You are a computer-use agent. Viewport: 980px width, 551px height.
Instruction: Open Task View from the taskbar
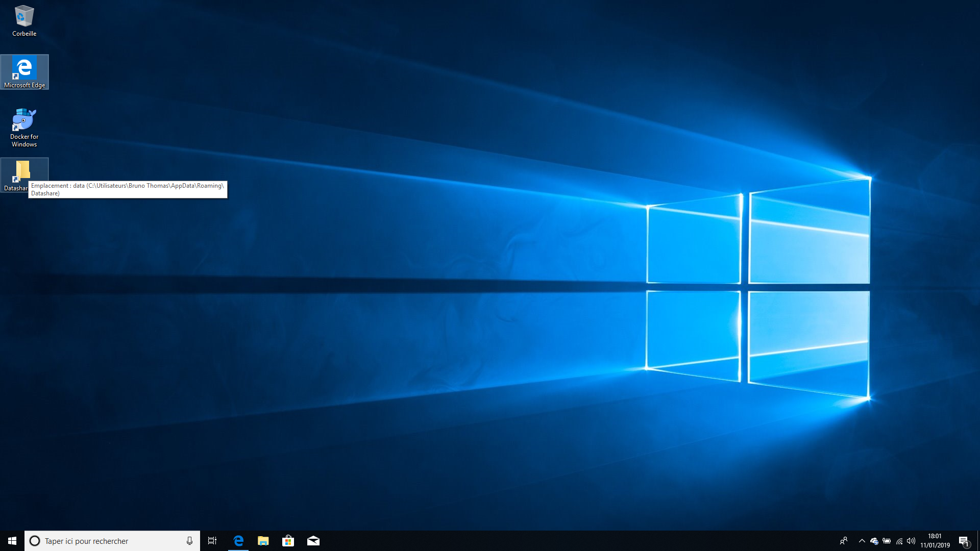pos(212,541)
